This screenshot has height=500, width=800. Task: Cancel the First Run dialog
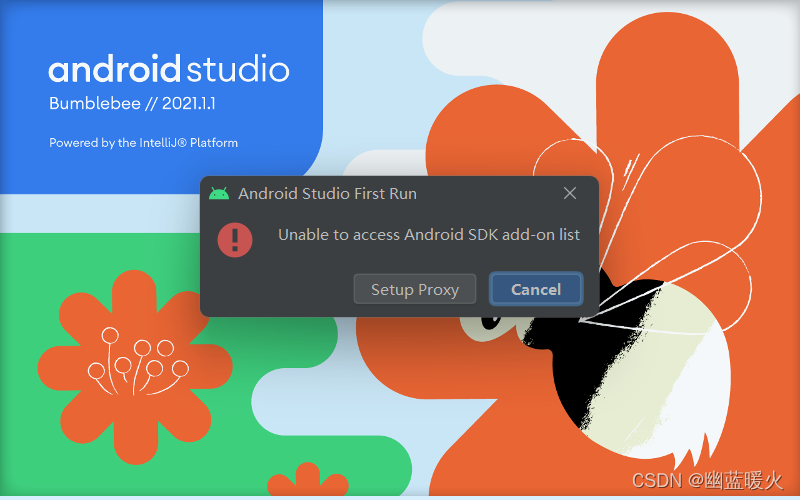[x=536, y=289]
